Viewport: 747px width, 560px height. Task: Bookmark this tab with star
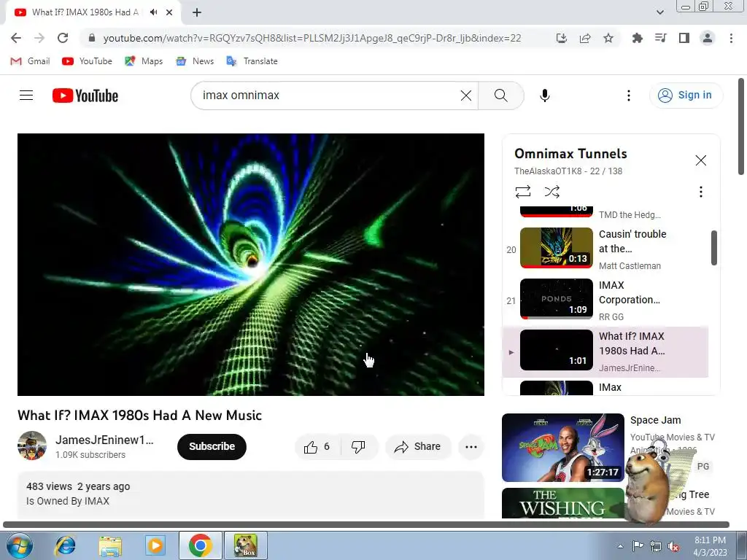pos(608,38)
